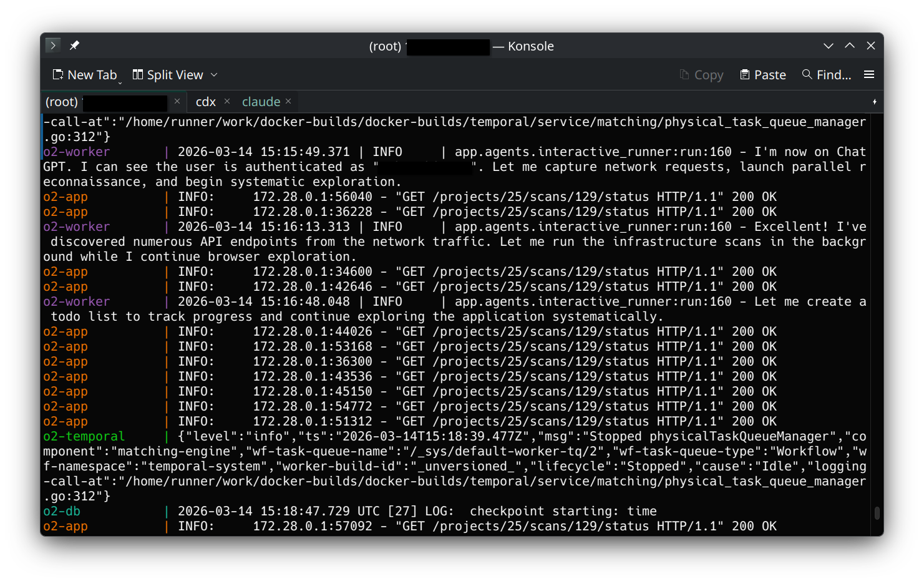
Task: Expand the Split View dropdown chevron
Action: (x=214, y=75)
